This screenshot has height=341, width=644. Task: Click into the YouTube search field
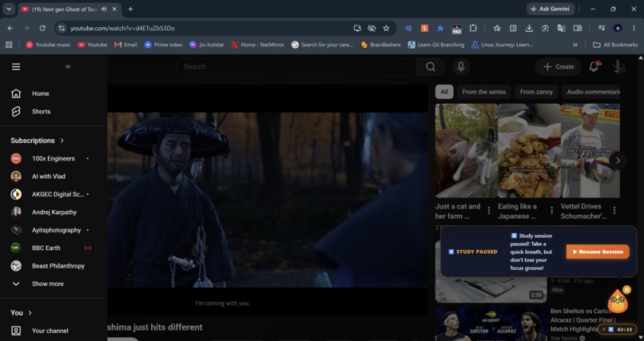point(296,66)
